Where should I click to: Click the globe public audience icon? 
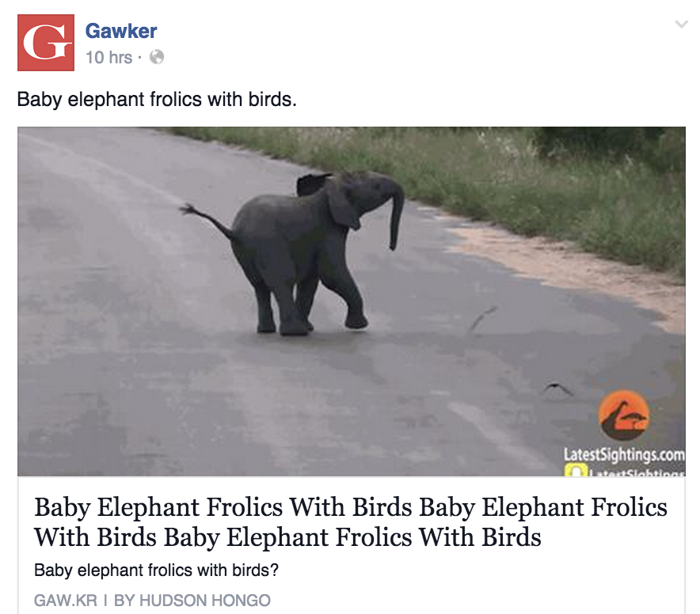157,57
